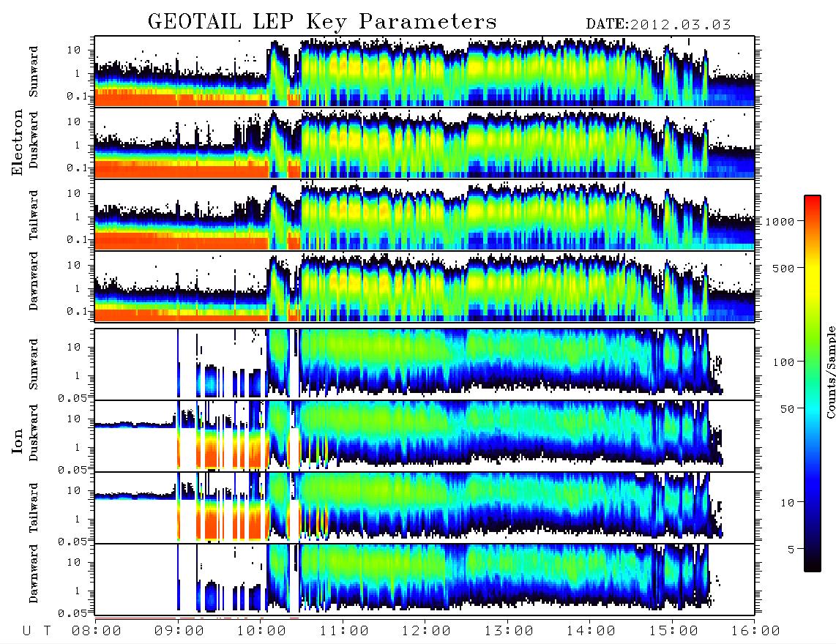The width and height of the screenshot is (836, 644).
Task: Click the Ion "Duskward" direction label
Action: (x=34, y=433)
